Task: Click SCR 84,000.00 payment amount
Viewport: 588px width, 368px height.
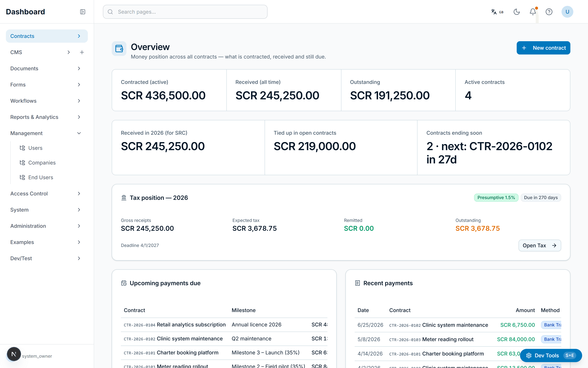Action: [516, 339]
